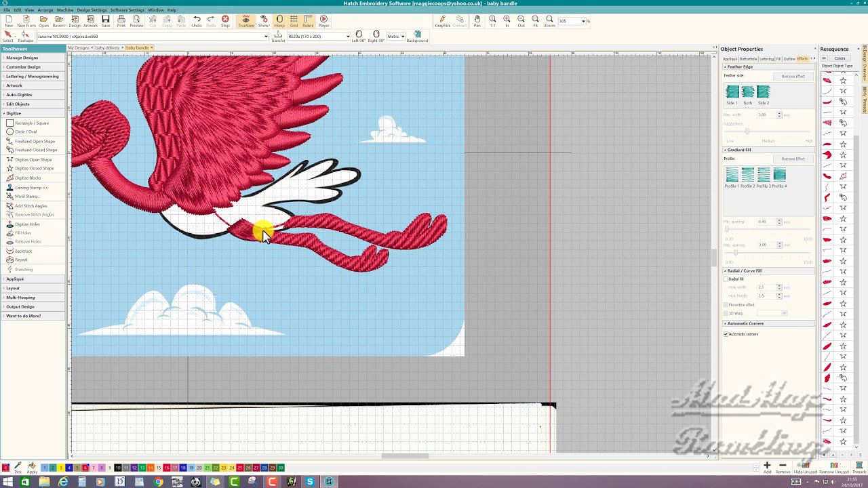Expand the Manage Designs toolbox

[33, 58]
